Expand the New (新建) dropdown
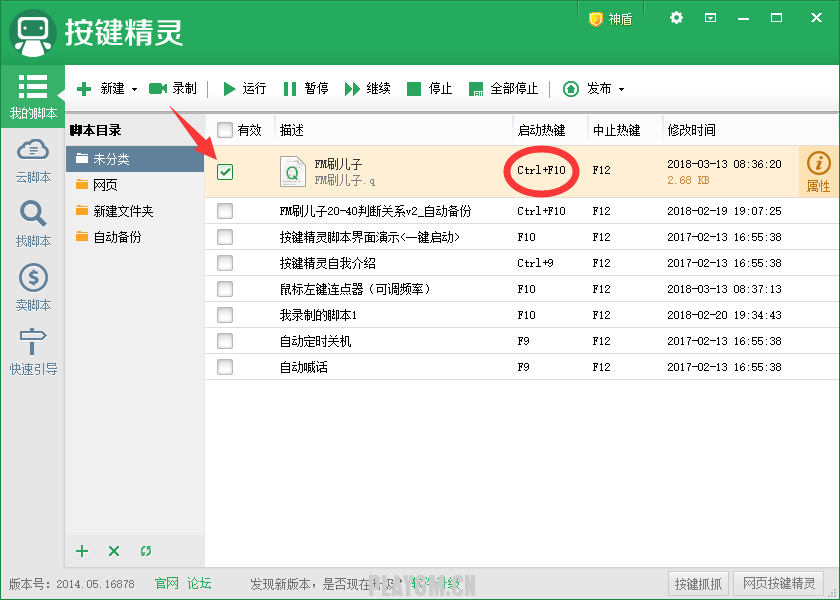Viewport: 840px width, 600px height. click(x=134, y=89)
